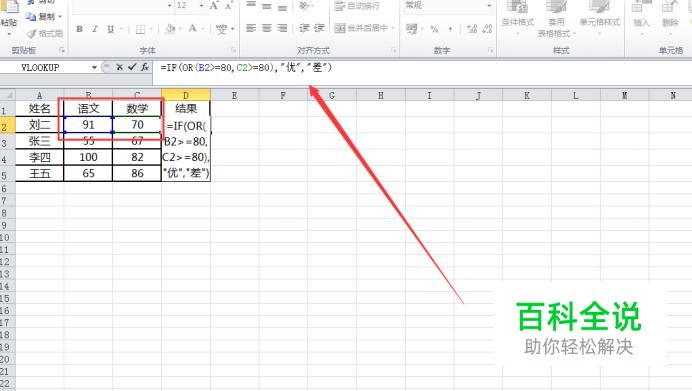Click the Copy (复制) button

pos(42,17)
